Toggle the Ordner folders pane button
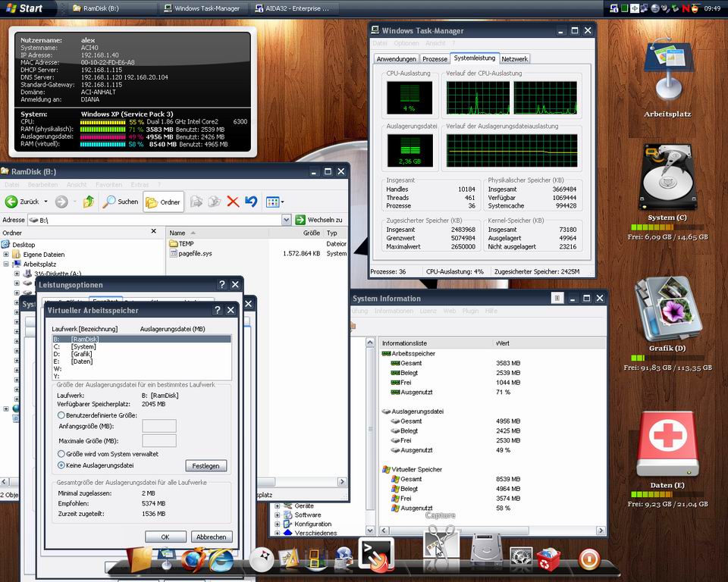 164,202
